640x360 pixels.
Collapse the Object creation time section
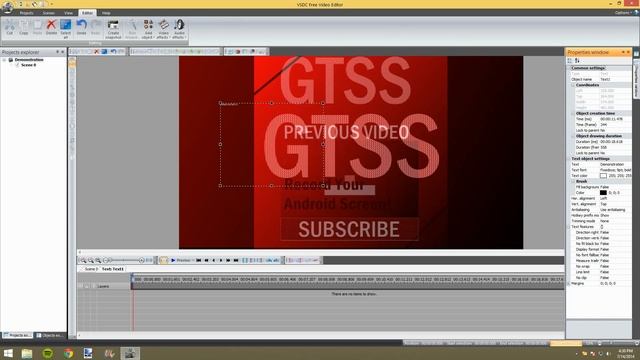[573, 113]
